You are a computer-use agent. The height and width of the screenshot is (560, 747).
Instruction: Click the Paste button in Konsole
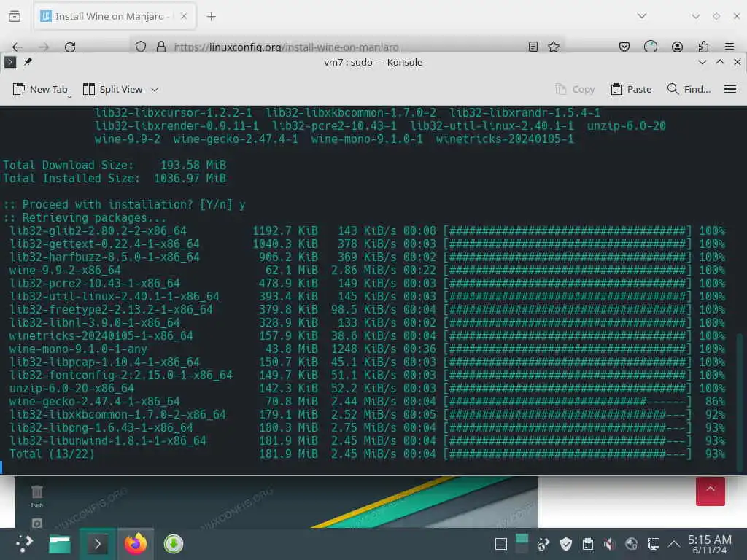pos(631,89)
